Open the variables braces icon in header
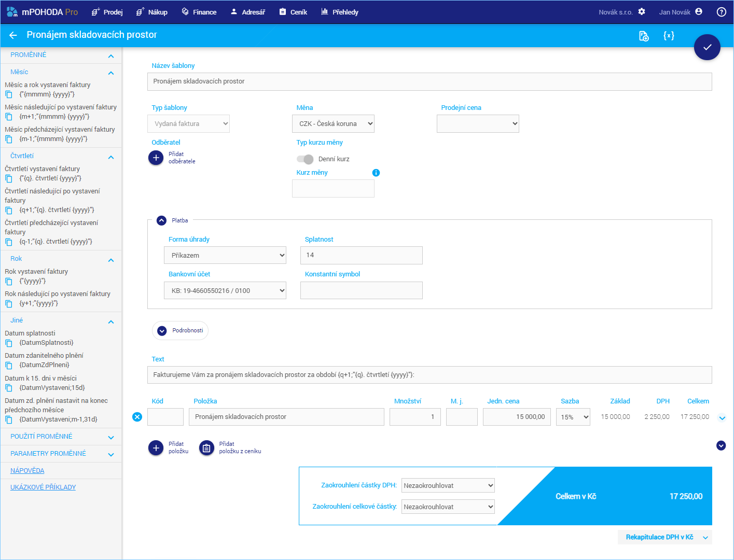Image resolution: width=734 pixels, height=560 pixels. coord(669,35)
